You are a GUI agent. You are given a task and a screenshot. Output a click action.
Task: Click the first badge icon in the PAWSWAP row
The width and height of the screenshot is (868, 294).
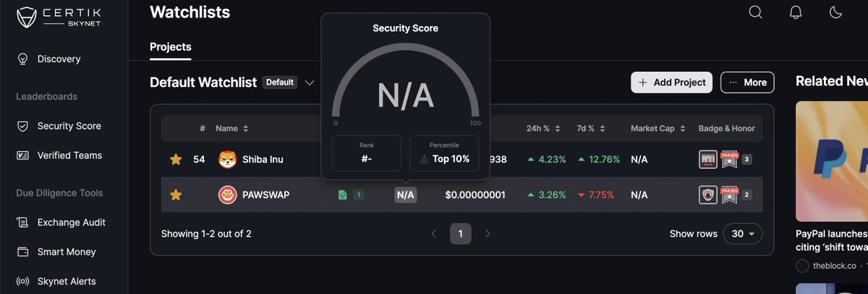[x=708, y=195]
